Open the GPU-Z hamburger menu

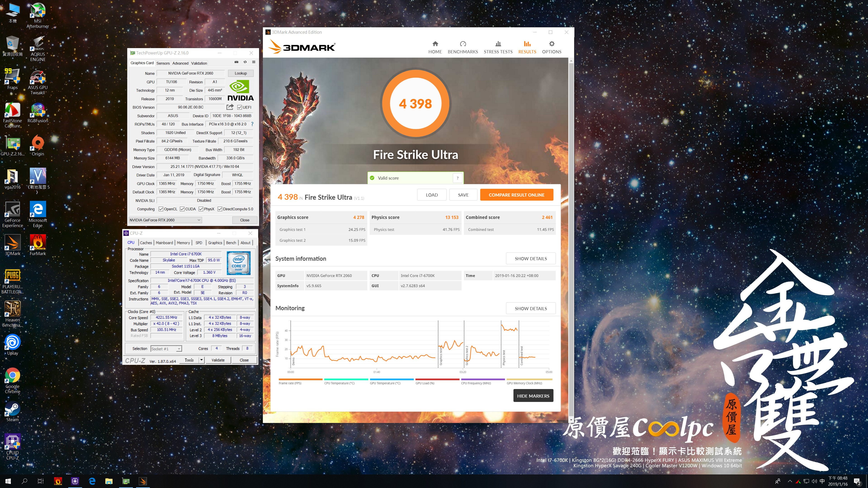pos(254,62)
